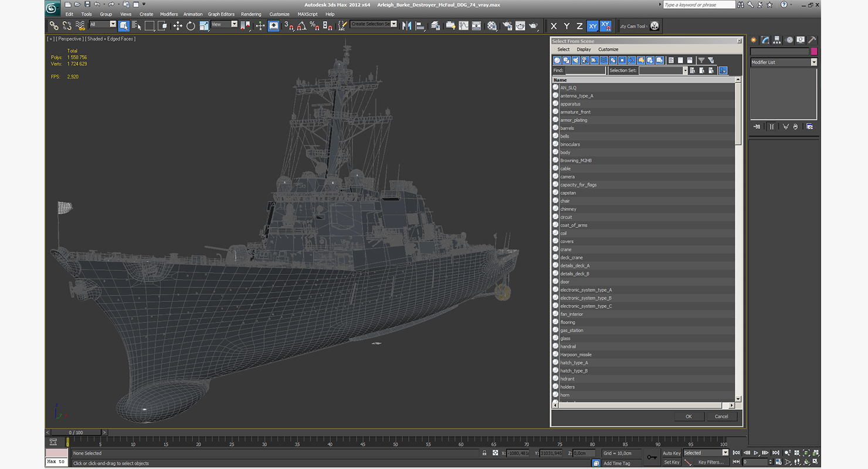
Task: Open Curve Editor from toolbar
Action: 463,26
